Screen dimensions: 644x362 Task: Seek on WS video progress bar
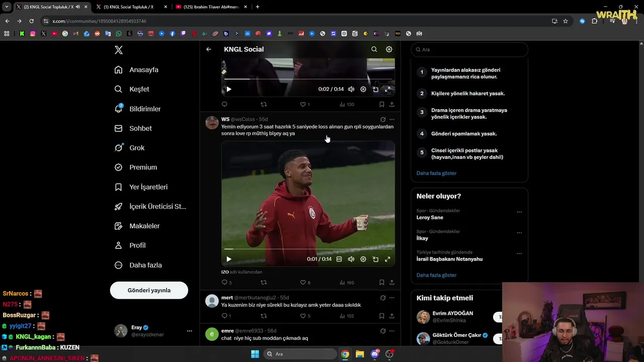[x=308, y=249]
